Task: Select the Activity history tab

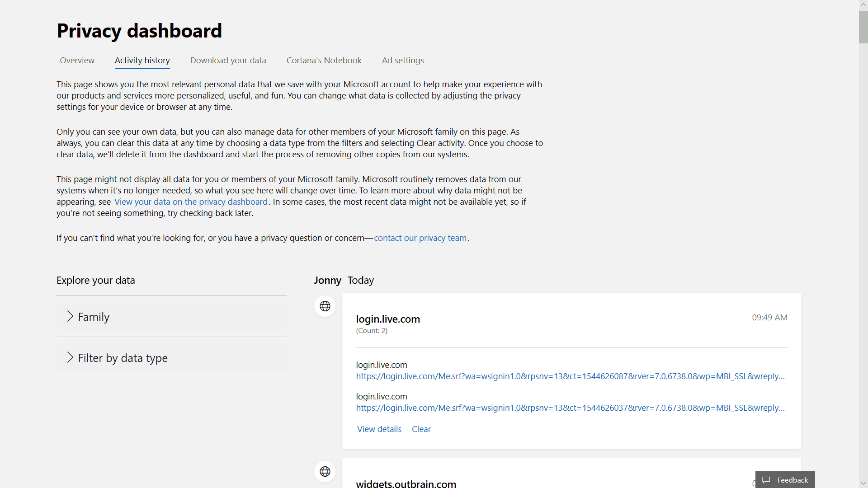Action: (142, 61)
